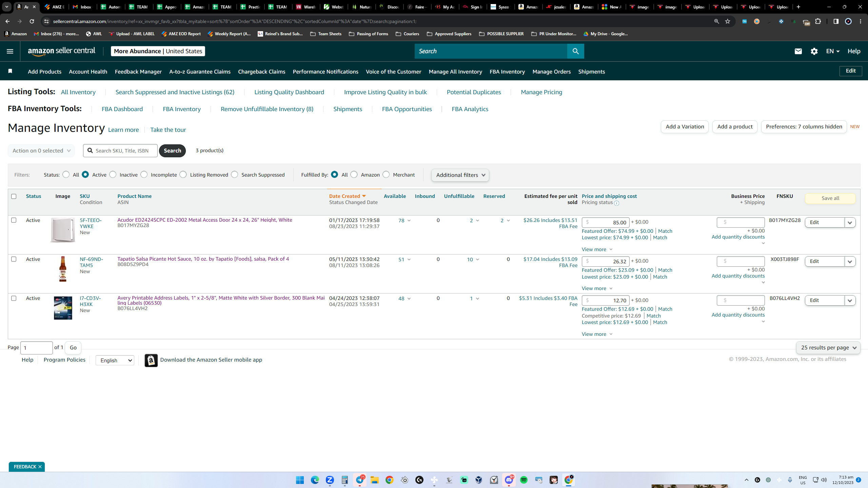Screen dimensions: 868x488
Task: Click the Amazon Seller mobile app icon
Action: tap(151, 360)
